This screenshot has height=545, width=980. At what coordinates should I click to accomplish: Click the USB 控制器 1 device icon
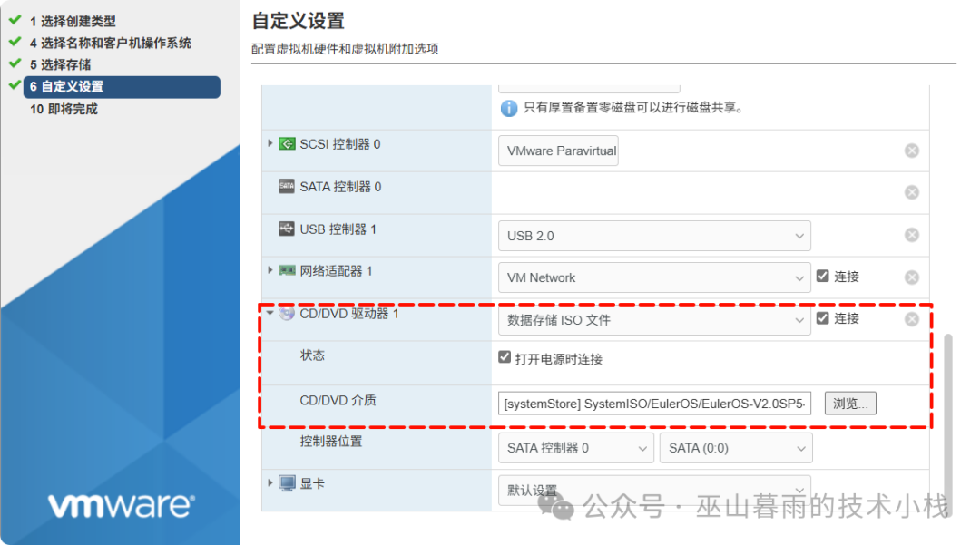coord(285,229)
